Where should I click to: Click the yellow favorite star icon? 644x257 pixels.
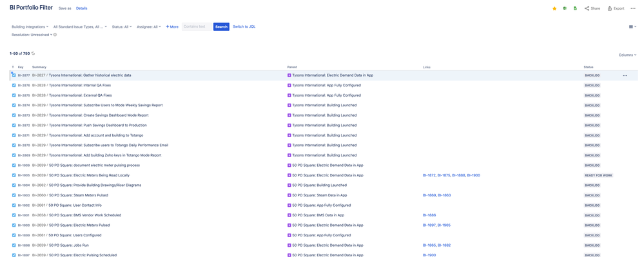[x=554, y=8]
